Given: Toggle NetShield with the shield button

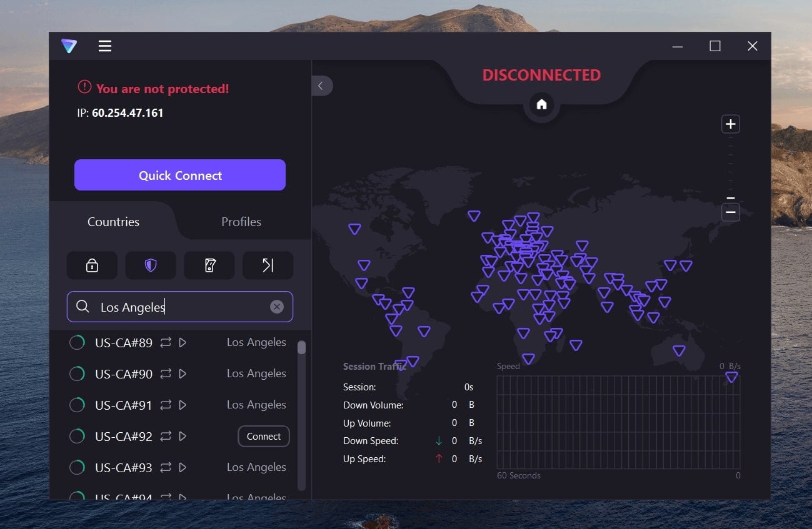Looking at the screenshot, I should 151,265.
